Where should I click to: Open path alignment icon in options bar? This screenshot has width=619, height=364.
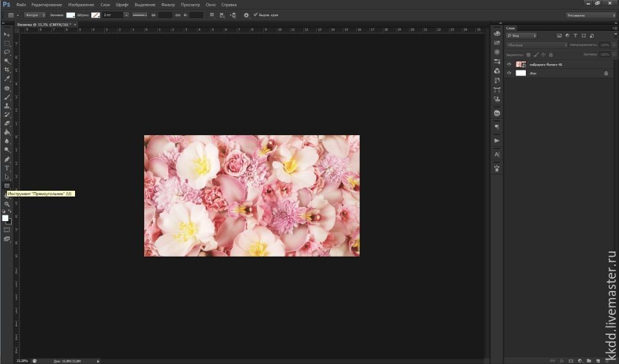(223, 15)
